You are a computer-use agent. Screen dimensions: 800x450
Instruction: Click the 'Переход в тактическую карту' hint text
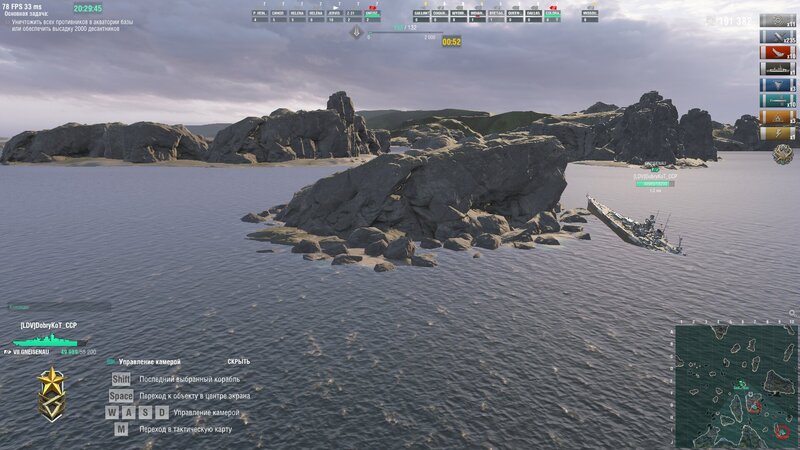pos(186,429)
